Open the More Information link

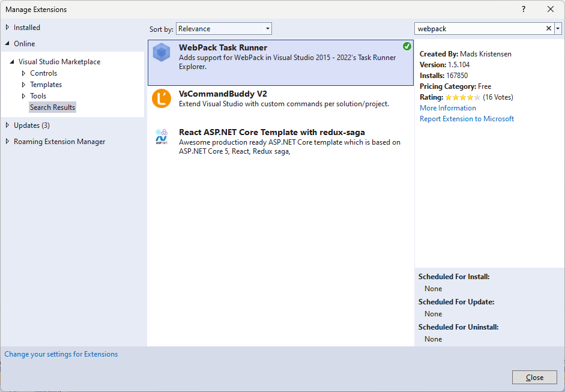coord(448,108)
